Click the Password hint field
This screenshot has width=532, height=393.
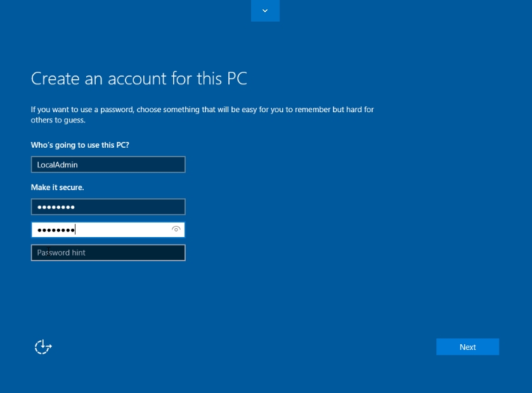[108, 253]
